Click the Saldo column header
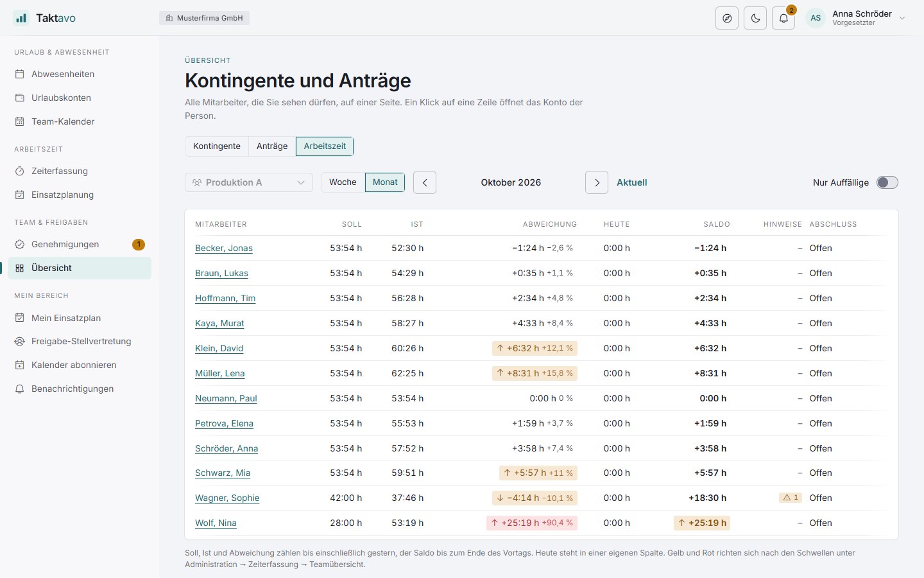This screenshot has height=578, width=924. pos(717,224)
